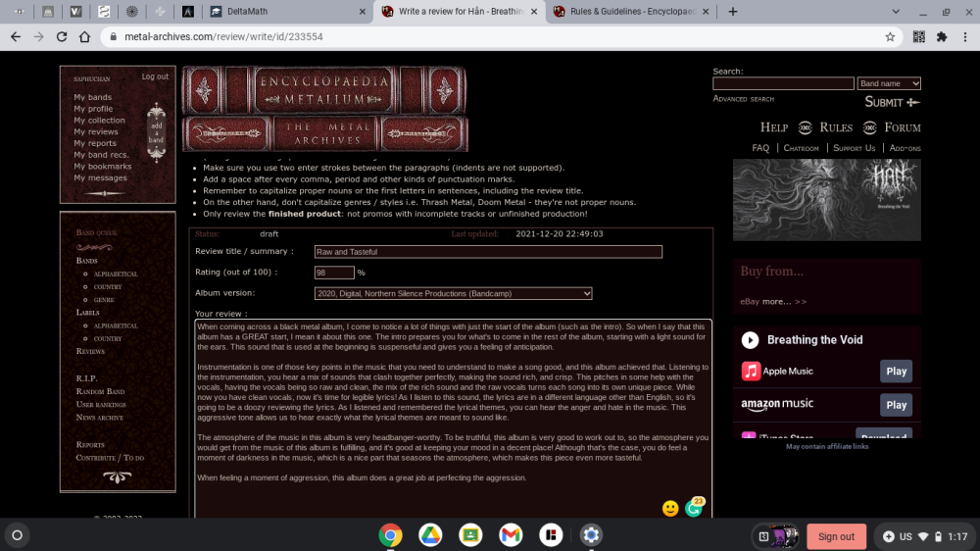Click the Review title field 'Raw and Tasteful'
The width and height of the screenshot is (980, 551).
tap(488, 252)
